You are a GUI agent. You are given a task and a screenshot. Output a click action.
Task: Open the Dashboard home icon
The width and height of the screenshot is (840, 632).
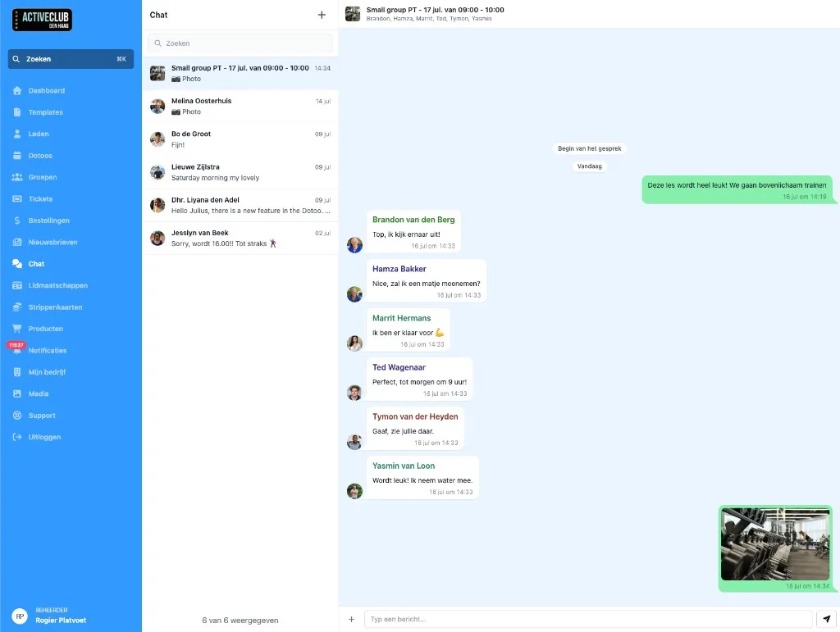(x=17, y=90)
